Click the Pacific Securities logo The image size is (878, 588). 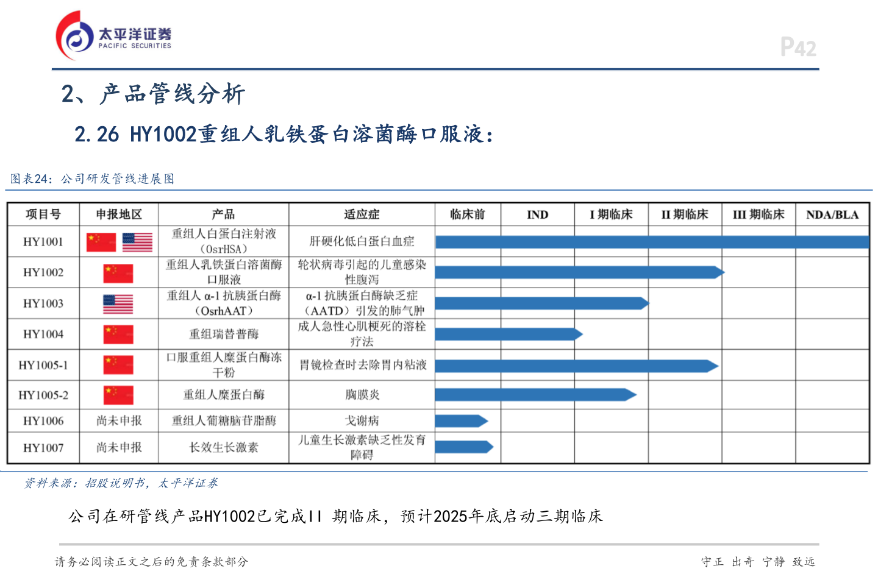113,34
